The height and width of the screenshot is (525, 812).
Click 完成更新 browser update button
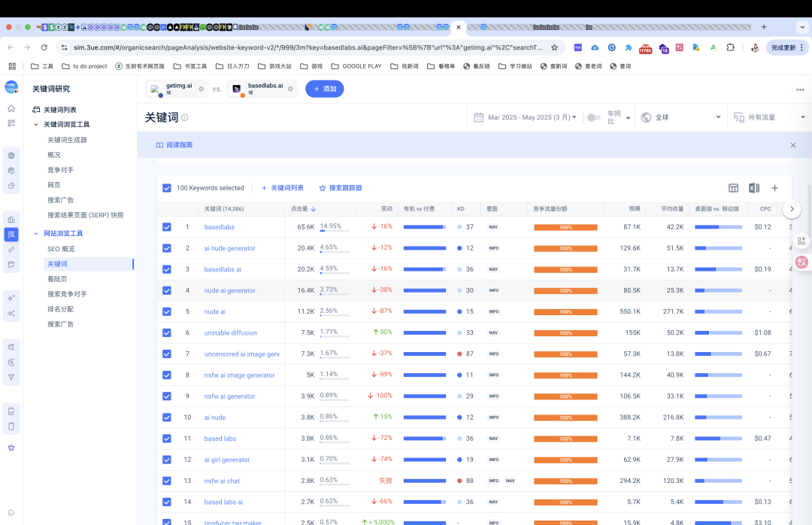pos(786,47)
